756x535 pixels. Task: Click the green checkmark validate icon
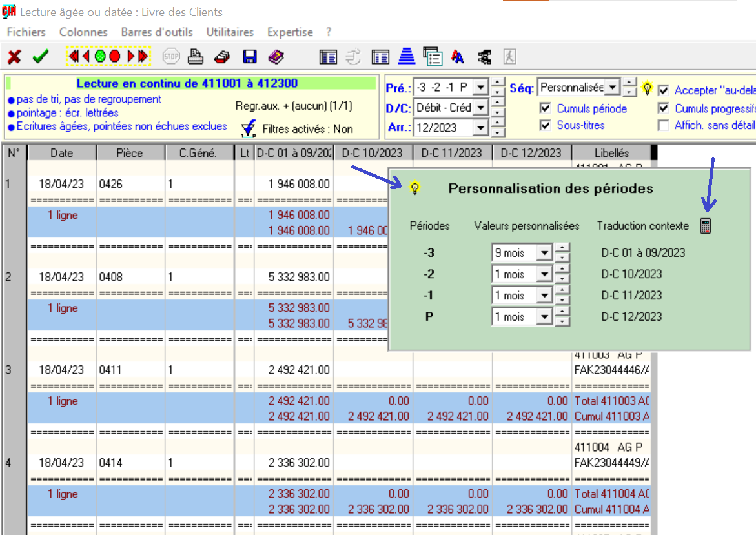41,57
